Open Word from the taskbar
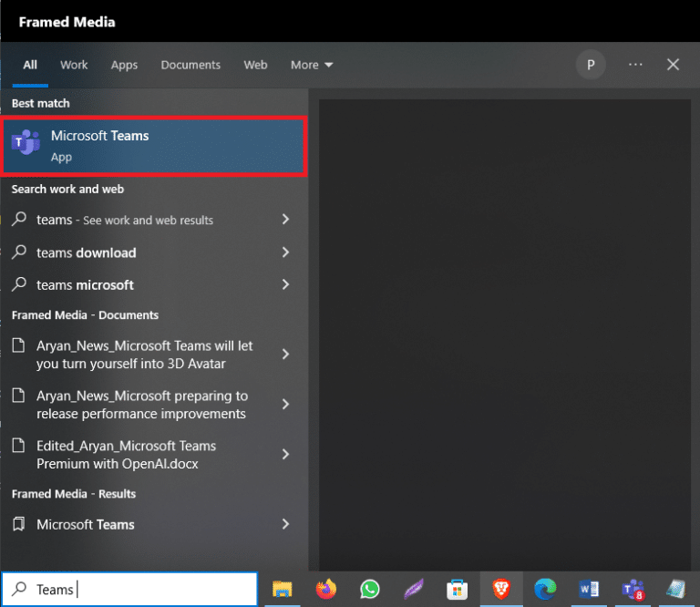This screenshot has width=700, height=607. click(x=589, y=589)
